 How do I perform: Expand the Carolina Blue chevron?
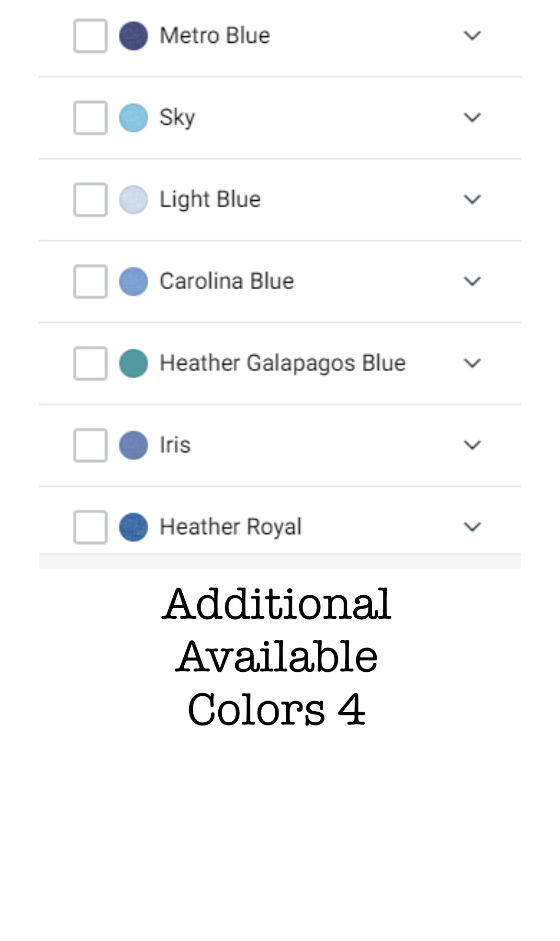[472, 282]
